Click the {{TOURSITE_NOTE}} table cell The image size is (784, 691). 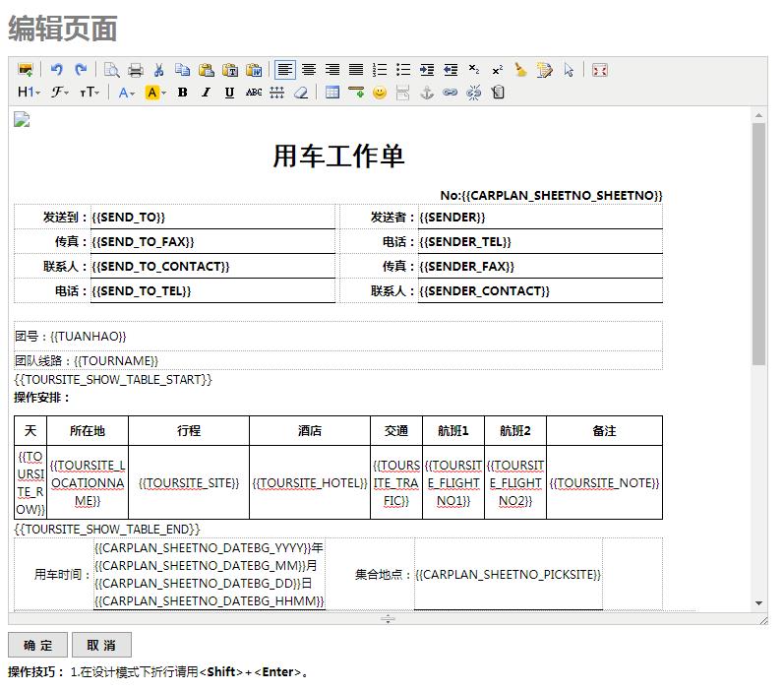[x=605, y=483]
